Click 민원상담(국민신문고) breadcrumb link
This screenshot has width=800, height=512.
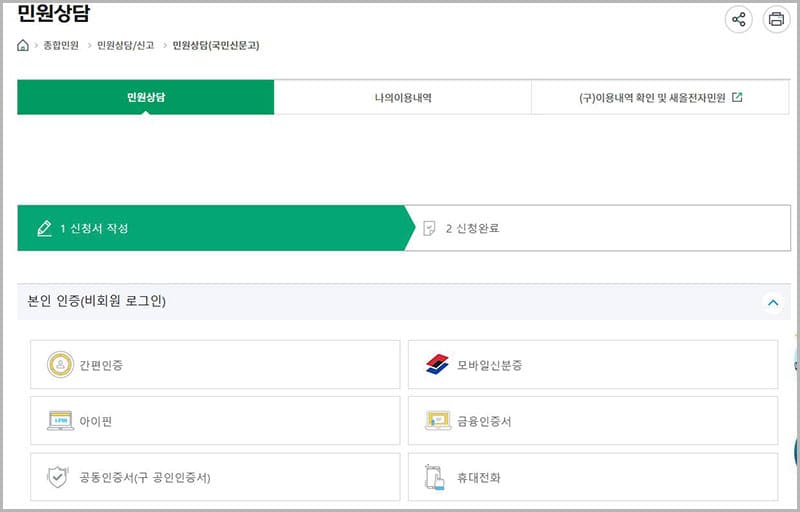(215, 46)
